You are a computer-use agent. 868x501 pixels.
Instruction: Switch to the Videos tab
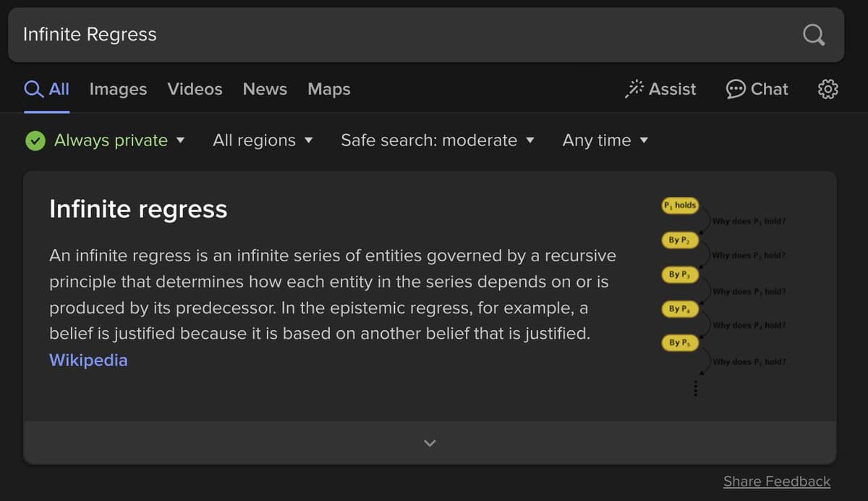[x=195, y=89]
